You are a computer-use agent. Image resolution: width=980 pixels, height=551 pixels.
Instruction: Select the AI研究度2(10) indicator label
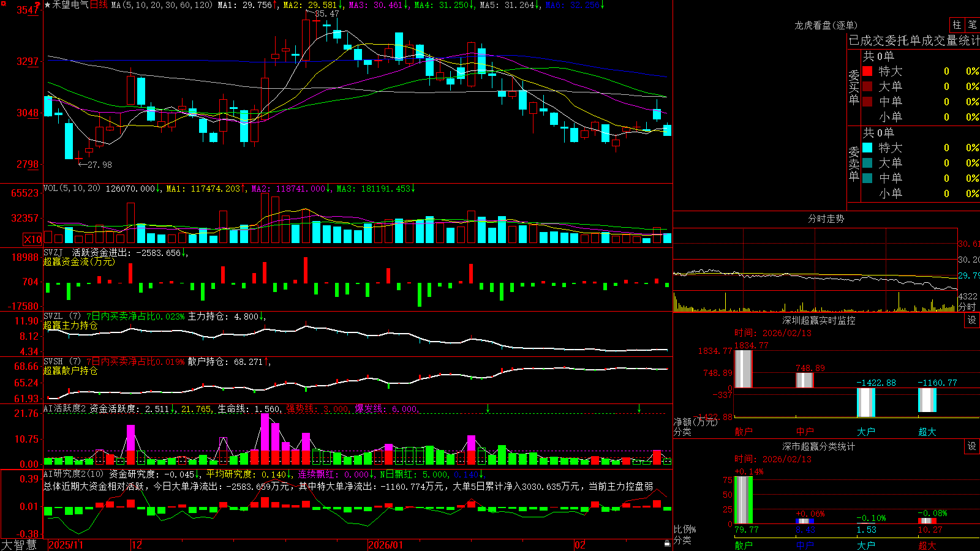point(73,474)
